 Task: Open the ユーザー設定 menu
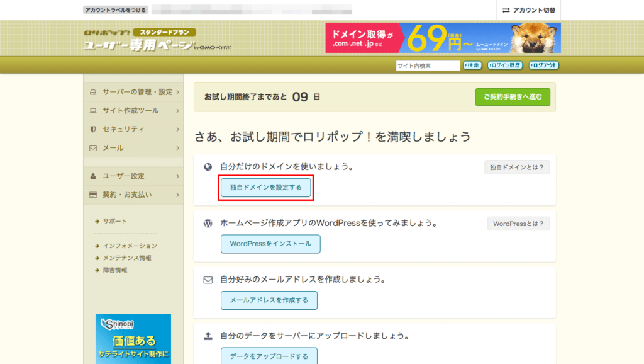click(133, 176)
